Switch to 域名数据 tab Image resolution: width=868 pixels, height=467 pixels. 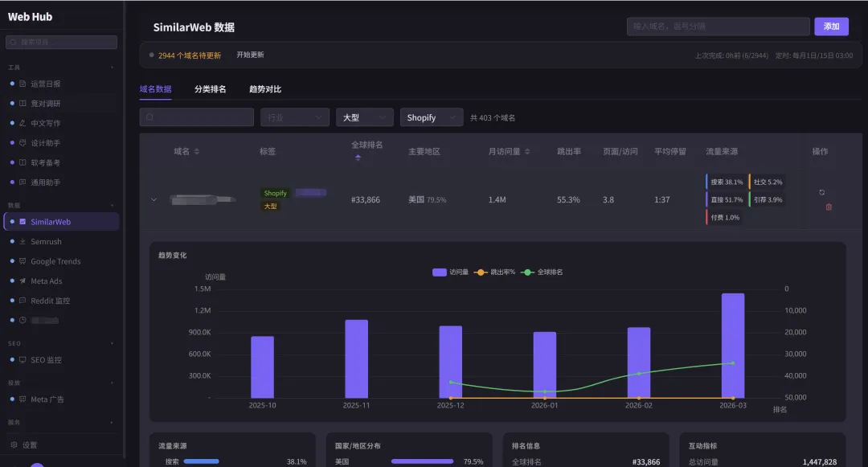156,89
